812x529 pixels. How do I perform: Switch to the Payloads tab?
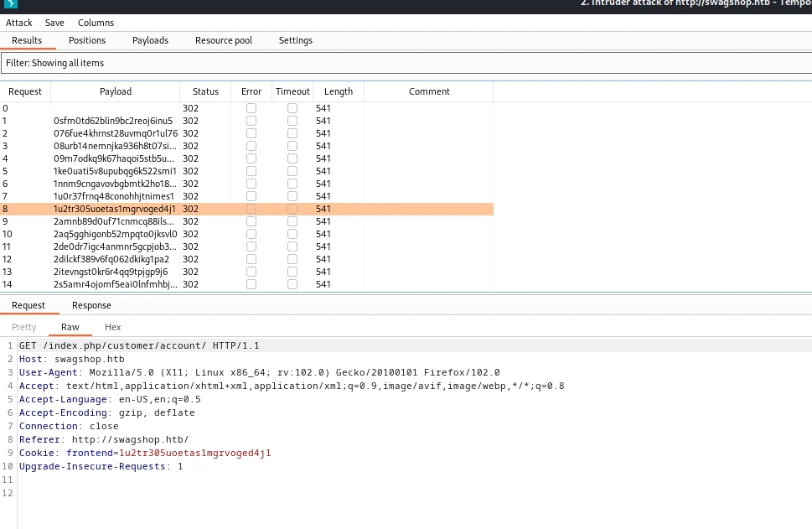pos(150,40)
